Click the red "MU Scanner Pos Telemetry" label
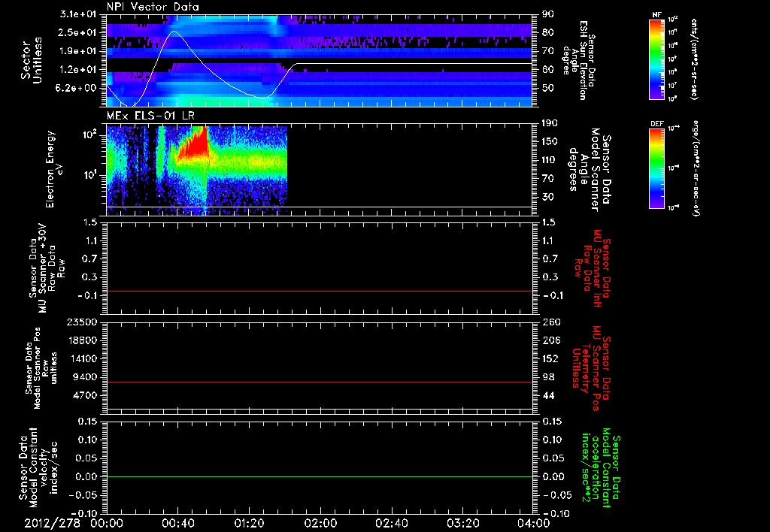The width and height of the screenshot is (770, 532). tap(591, 368)
